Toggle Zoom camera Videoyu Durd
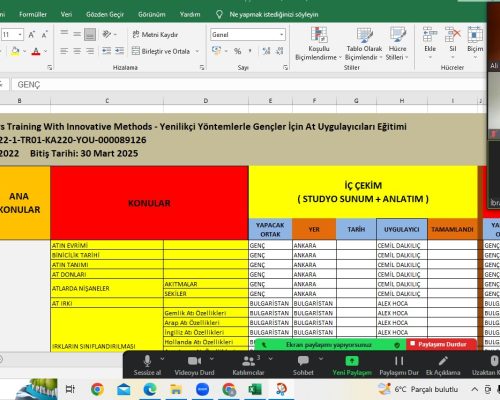This screenshot has width=500, height=400. (194, 365)
